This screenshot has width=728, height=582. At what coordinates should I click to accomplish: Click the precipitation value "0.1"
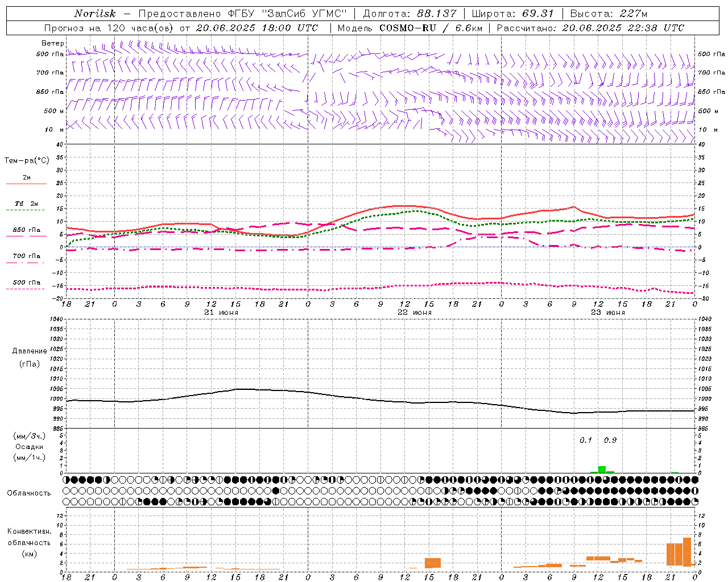[586, 440]
